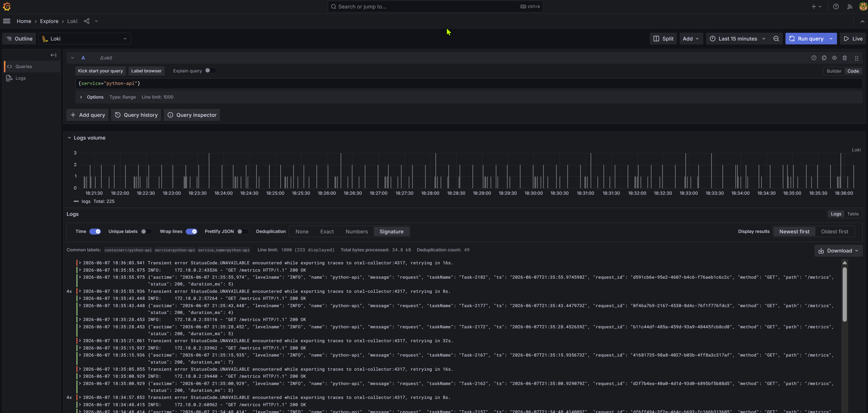Collapse query row A chevron

pyautogui.click(x=72, y=58)
